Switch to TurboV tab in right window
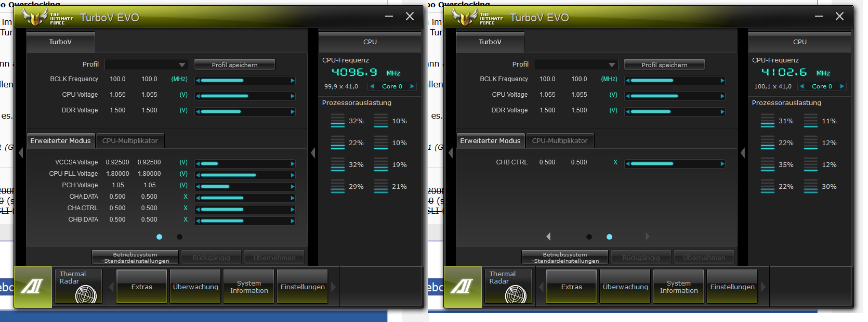868x322 pixels. pyautogui.click(x=490, y=42)
